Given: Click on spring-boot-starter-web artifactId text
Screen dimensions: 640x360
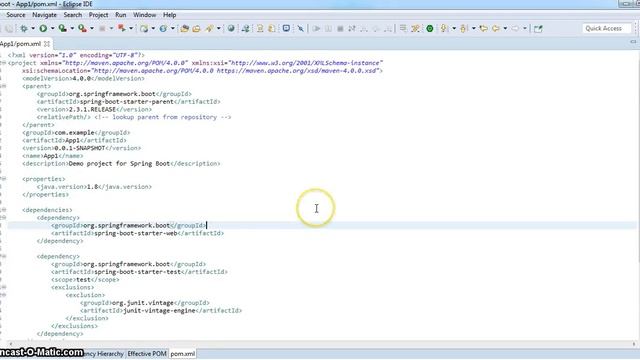Looking at the screenshot, I should 136,233.
